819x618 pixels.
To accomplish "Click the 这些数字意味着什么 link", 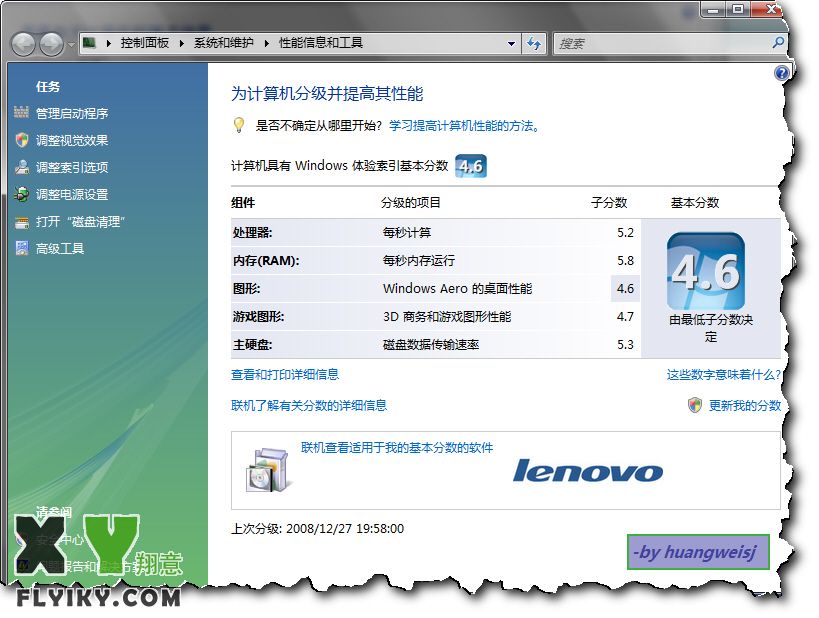I will [x=723, y=375].
